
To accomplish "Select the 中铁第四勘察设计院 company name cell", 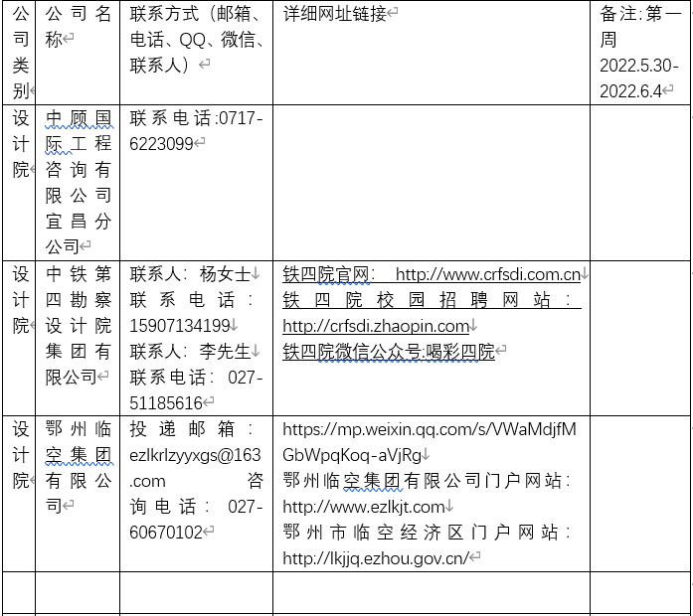I will point(78,326).
